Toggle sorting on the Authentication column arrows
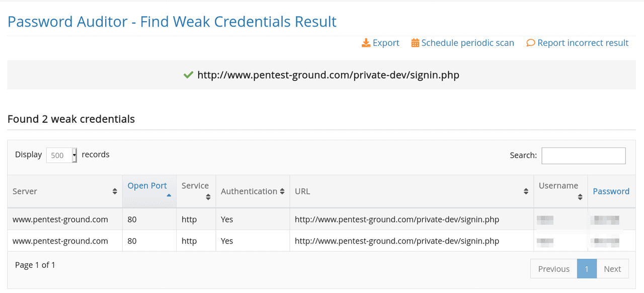Screen dimensions: 644x293 [x=283, y=191]
